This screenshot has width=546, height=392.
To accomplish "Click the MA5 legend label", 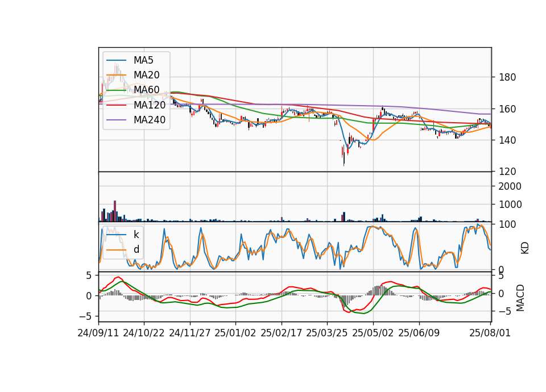I will (x=143, y=60).
